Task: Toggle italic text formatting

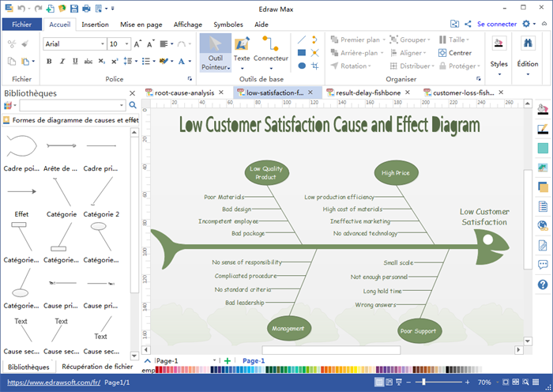Action: pyautogui.click(x=62, y=61)
